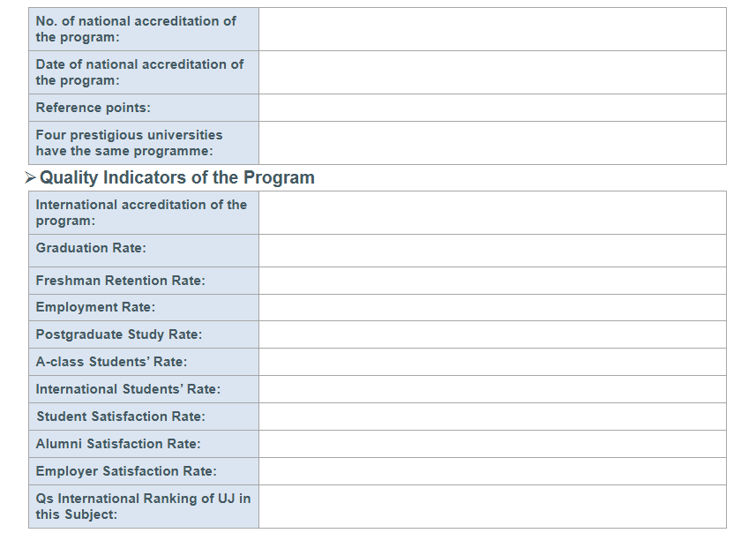Place cursor in Graduation Rate value cell

[492, 251]
